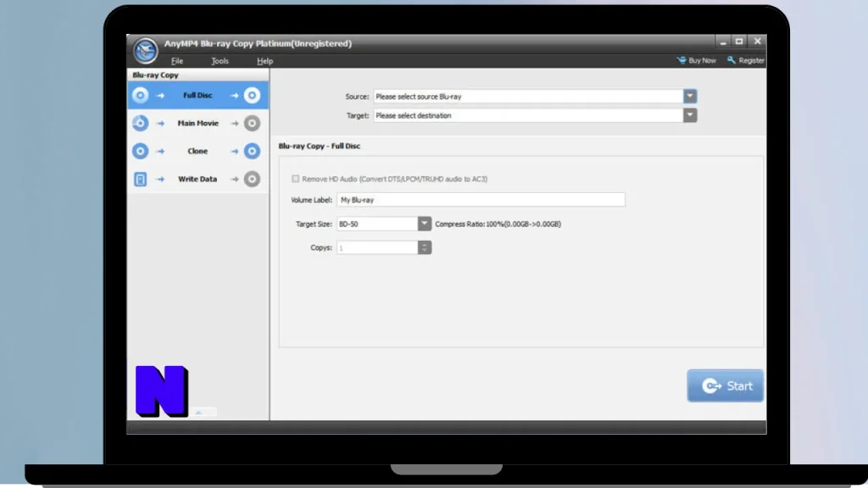Image resolution: width=868 pixels, height=488 pixels.
Task: Expand the Source Blu-ray dropdown arrow
Action: pyautogui.click(x=690, y=97)
